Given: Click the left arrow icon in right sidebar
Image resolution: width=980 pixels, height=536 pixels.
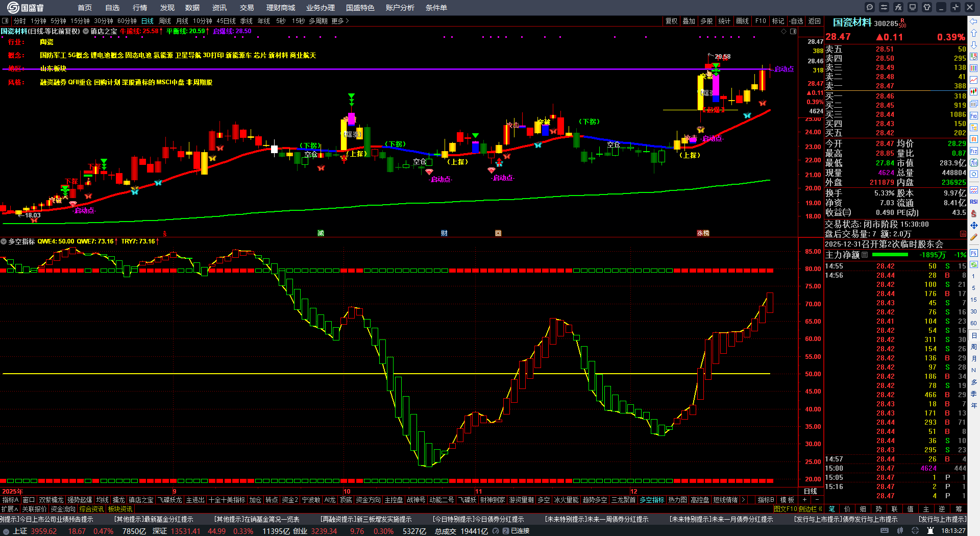Looking at the screenshot, I should [x=974, y=21].
